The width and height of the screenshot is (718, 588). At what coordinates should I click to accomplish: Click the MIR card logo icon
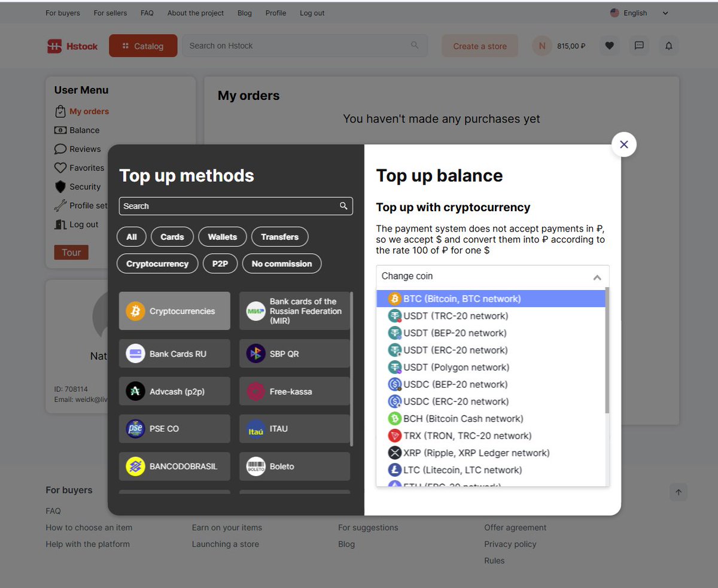coord(256,311)
